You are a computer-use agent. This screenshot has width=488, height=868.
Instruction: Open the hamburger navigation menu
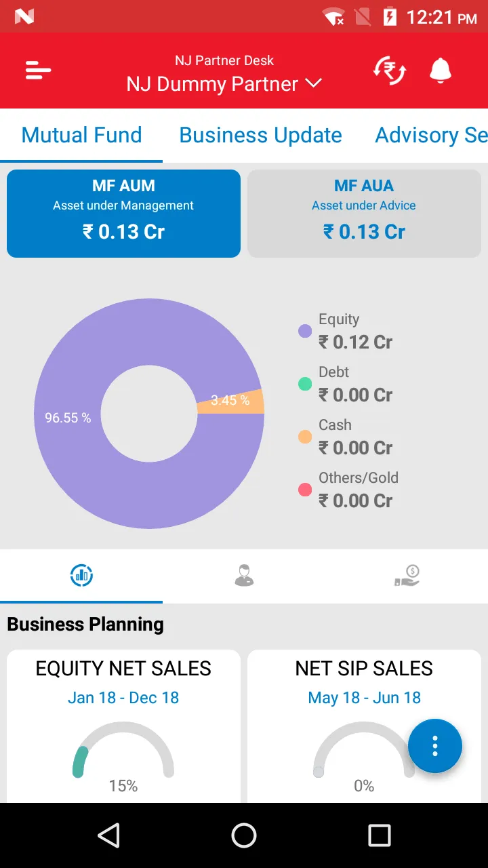click(x=38, y=71)
